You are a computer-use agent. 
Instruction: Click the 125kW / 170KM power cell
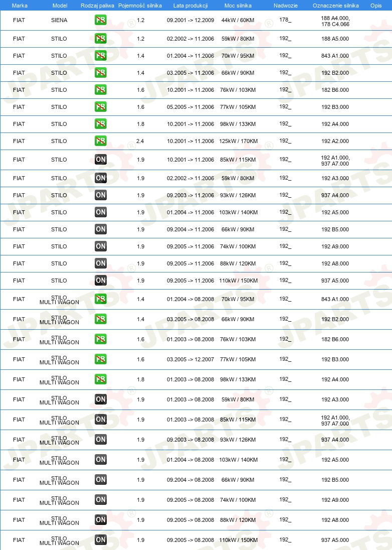point(238,141)
